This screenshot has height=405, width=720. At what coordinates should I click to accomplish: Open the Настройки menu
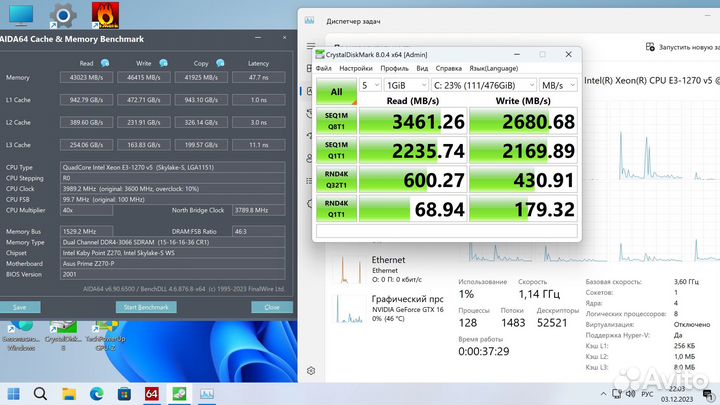coord(356,68)
